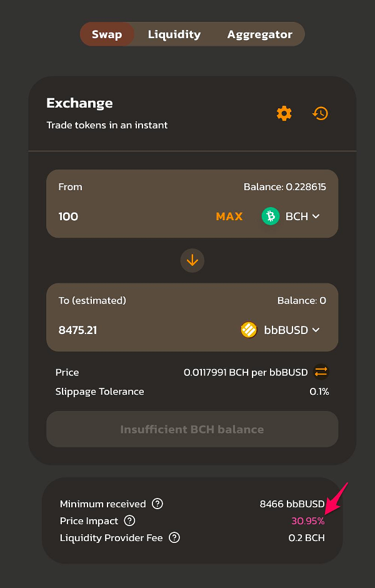Click the 0.1% slippage tolerance value
The image size is (375, 588).
[x=319, y=392]
